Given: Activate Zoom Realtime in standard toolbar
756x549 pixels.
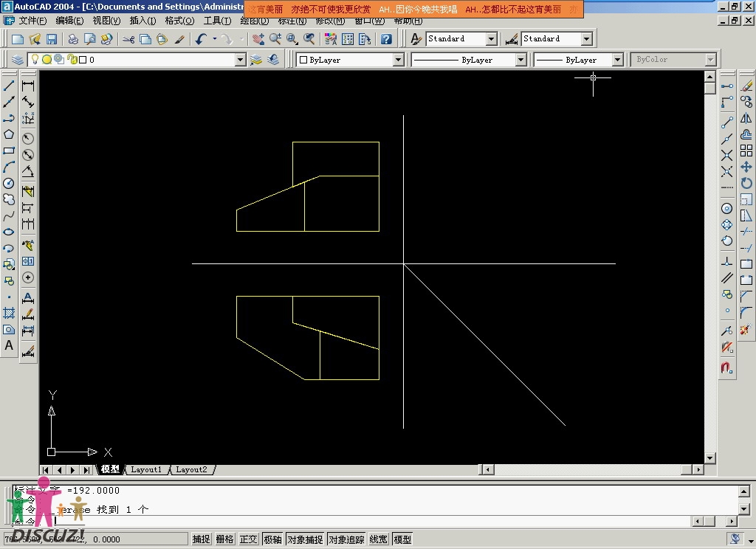Looking at the screenshot, I should click(275, 39).
